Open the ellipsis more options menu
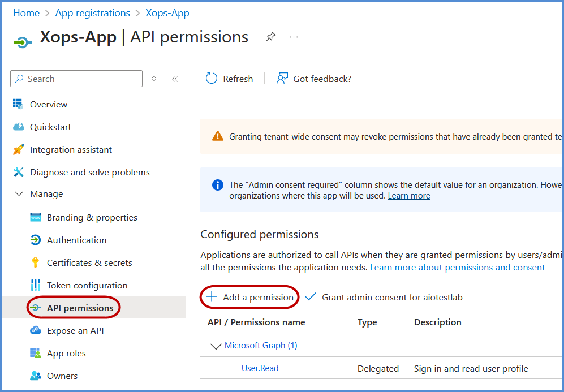This screenshot has width=564, height=392. (x=294, y=37)
